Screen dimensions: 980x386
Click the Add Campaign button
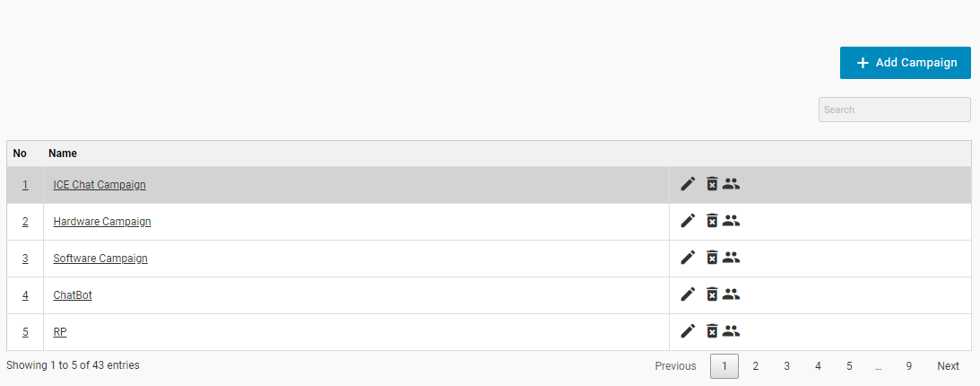pyautogui.click(x=905, y=63)
